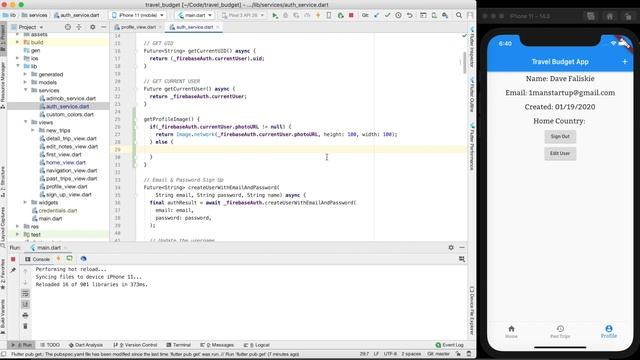Viewport: 640px width, 360px height.
Task: Minimize the Run panel
Action: click(462, 247)
